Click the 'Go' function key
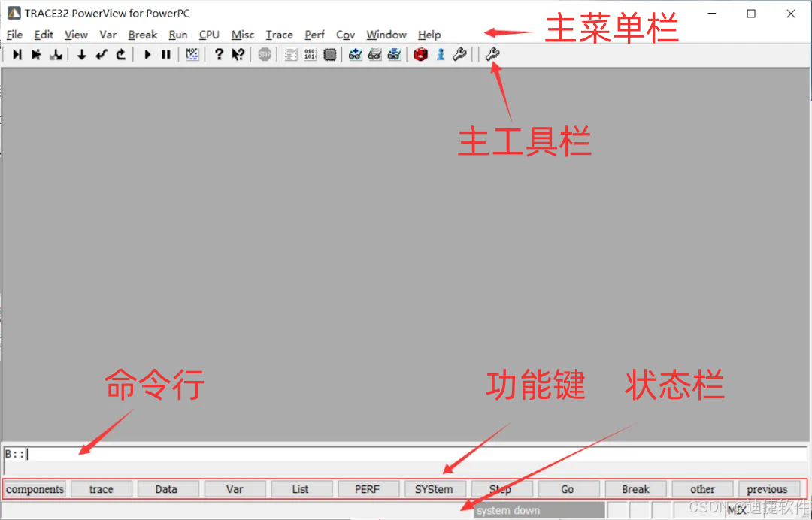Image resolution: width=812 pixels, height=520 pixels. point(568,489)
